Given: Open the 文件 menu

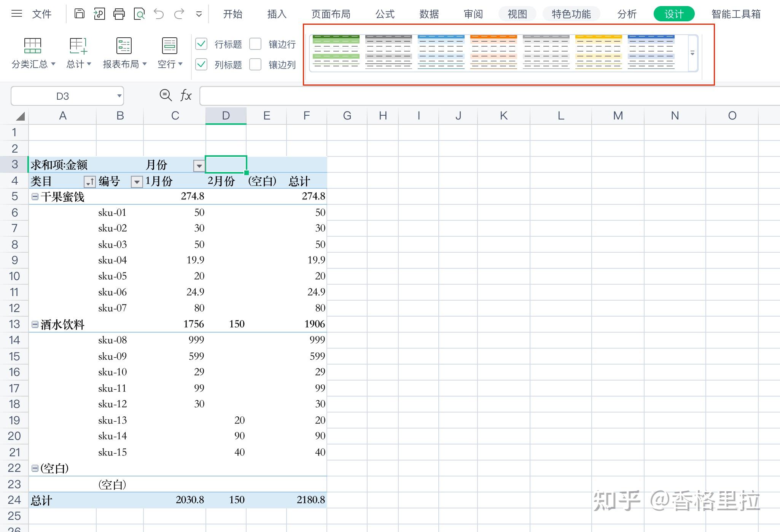Looking at the screenshot, I should [42, 14].
